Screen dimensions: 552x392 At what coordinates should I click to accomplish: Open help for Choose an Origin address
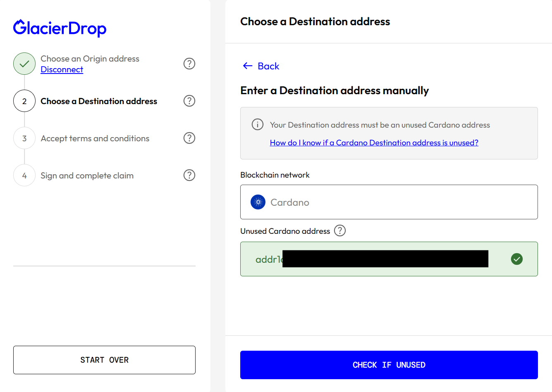click(189, 64)
